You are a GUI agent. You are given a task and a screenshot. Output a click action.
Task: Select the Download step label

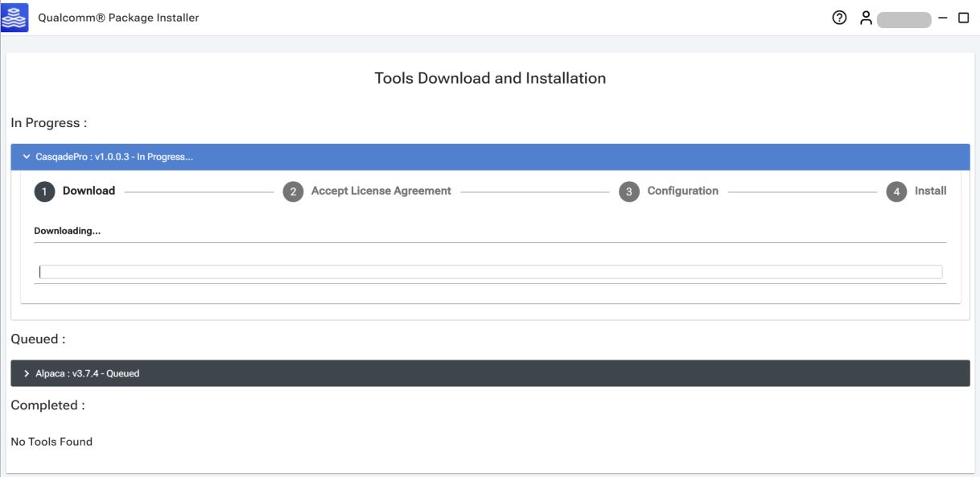(89, 191)
